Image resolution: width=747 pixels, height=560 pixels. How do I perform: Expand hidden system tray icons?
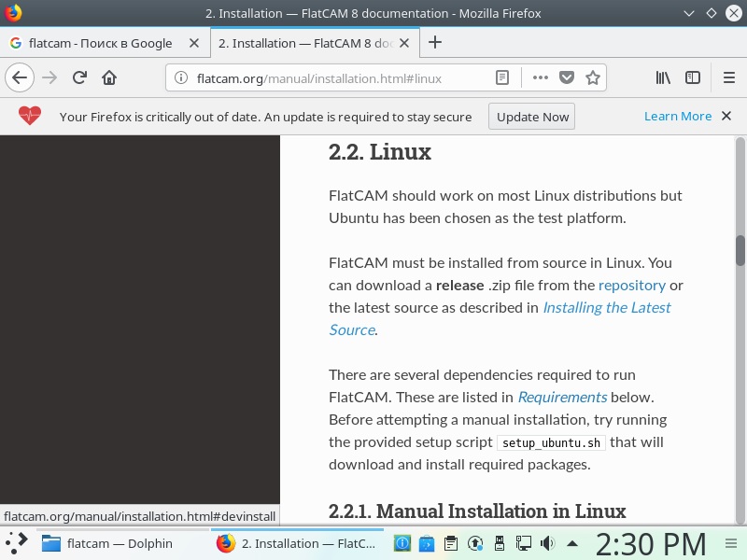coord(572,543)
